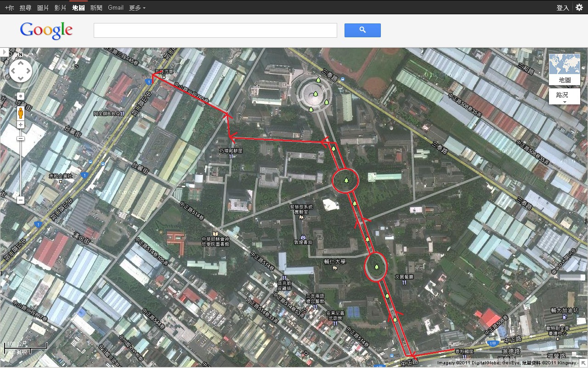
Task: Open 影片 in the top bar
Action: 60,7
